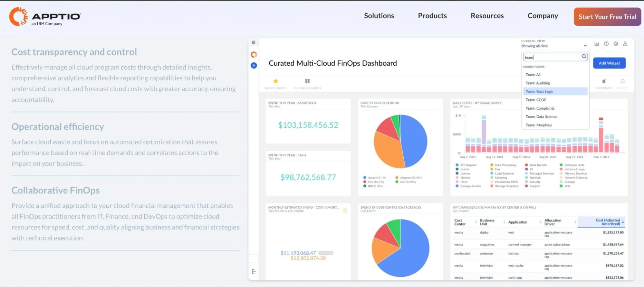The image size is (644, 287).
Task: Click the Operational efficiency heading
Action: click(x=58, y=127)
